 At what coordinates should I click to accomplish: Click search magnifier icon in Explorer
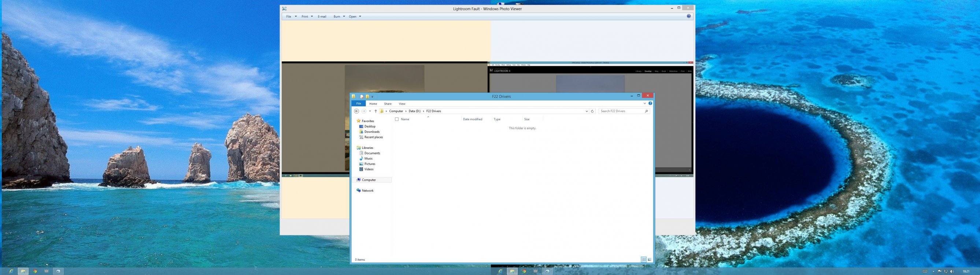tap(646, 111)
